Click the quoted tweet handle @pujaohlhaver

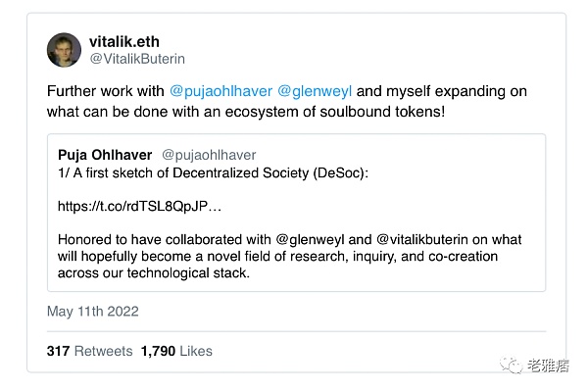click(x=209, y=155)
